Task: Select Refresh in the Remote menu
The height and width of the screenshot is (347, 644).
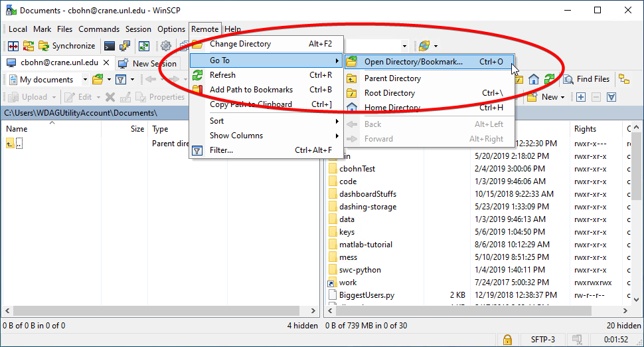Action: click(x=266, y=75)
